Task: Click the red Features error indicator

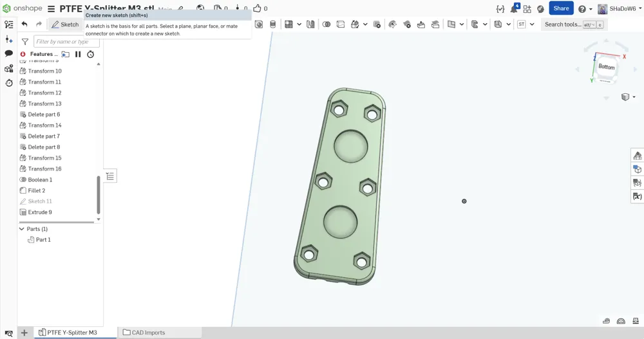Action: [23, 54]
